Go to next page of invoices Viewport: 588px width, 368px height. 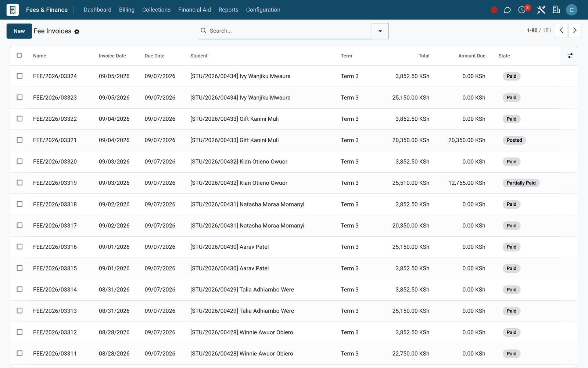(575, 31)
